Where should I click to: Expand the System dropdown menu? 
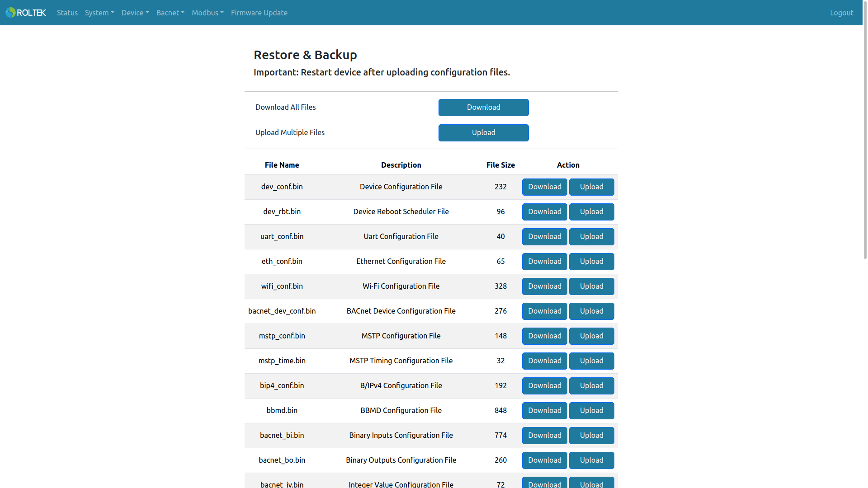tap(99, 13)
